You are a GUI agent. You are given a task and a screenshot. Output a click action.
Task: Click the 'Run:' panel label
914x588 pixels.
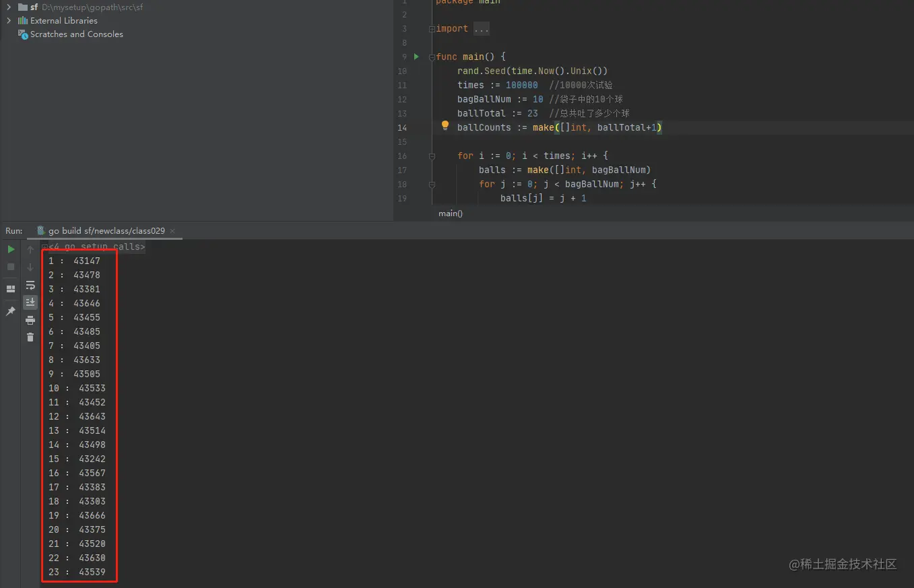click(x=14, y=230)
